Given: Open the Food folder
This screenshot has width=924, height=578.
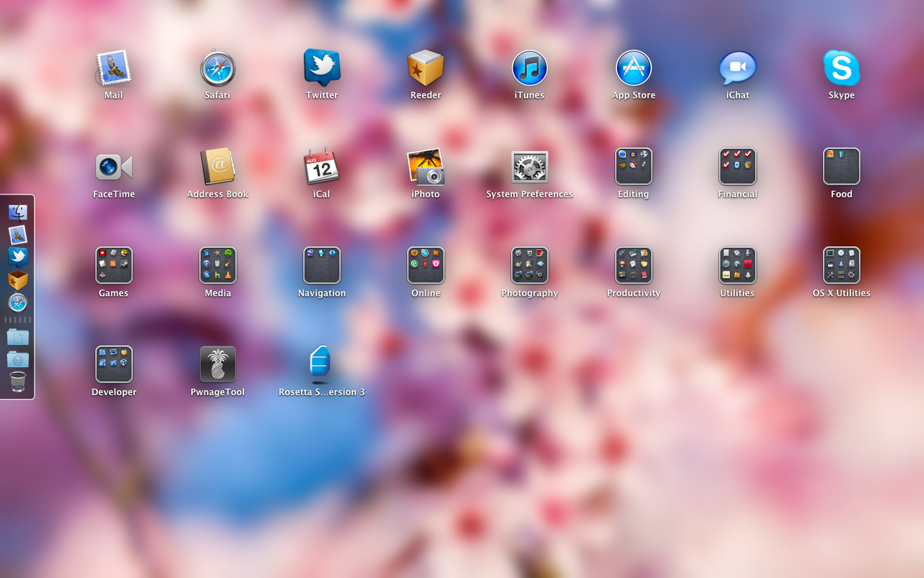Looking at the screenshot, I should point(842,167).
